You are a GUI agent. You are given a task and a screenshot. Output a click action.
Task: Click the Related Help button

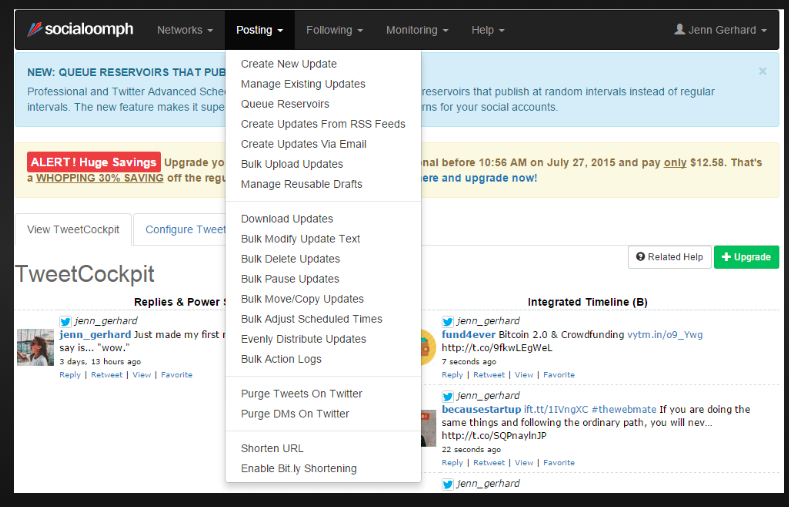click(x=669, y=257)
